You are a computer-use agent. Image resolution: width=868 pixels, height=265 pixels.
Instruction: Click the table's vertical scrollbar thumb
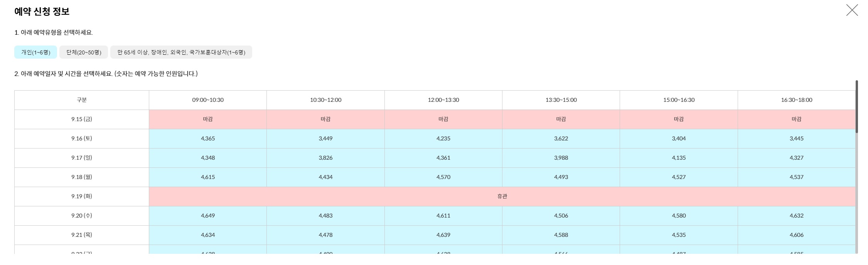click(856, 106)
